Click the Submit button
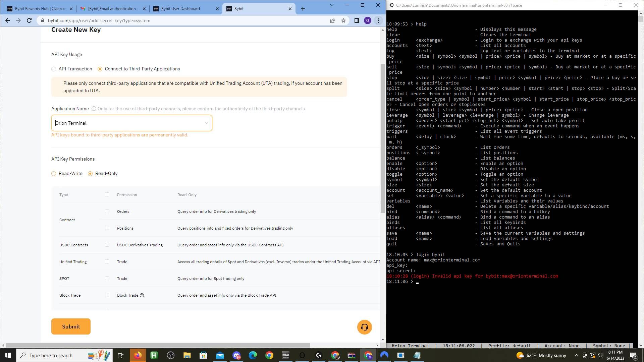The image size is (644, 362). [71, 326]
